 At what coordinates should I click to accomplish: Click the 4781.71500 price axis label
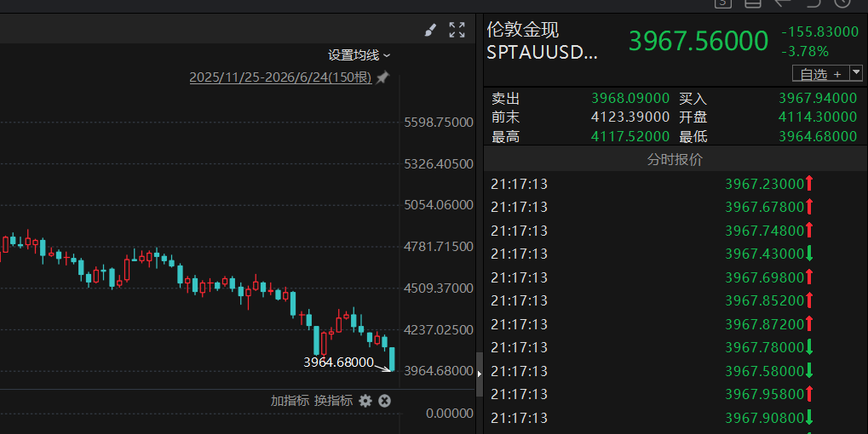click(x=439, y=247)
